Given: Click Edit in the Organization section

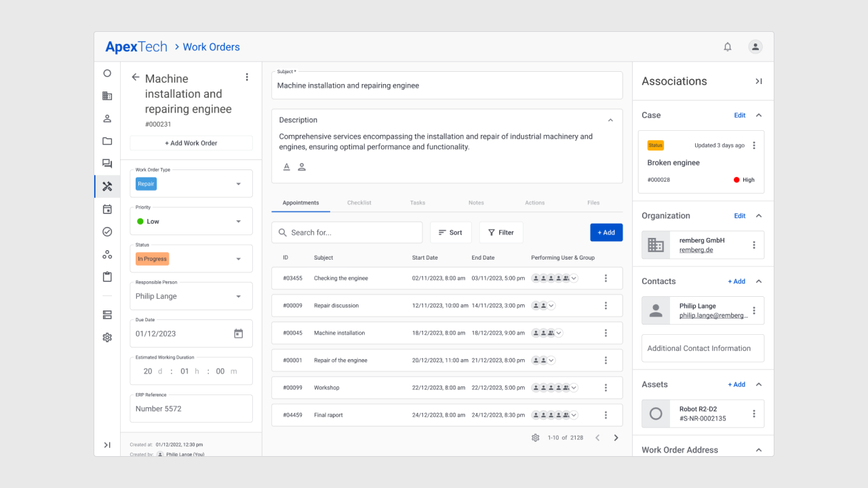Looking at the screenshot, I should 740,216.
